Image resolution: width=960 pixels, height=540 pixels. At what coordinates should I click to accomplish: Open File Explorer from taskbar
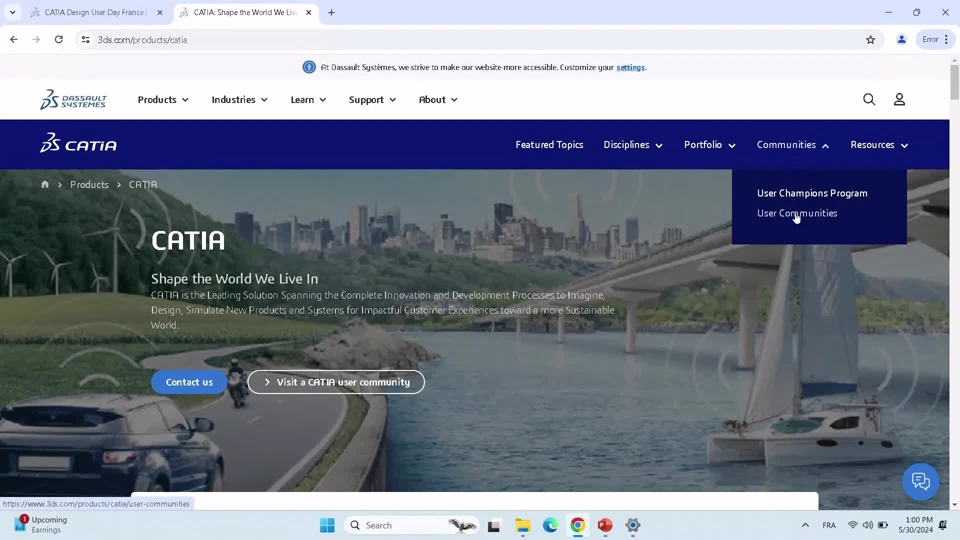tap(522, 525)
